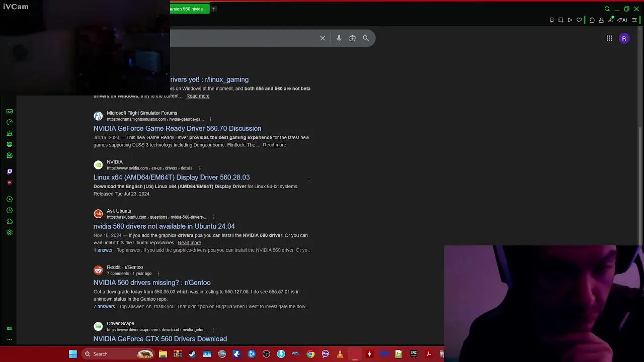644x362 pixels.
Task: Open 'nvidia 560 drivers not available in Ubuntu 24.04'
Action: tap(164, 226)
